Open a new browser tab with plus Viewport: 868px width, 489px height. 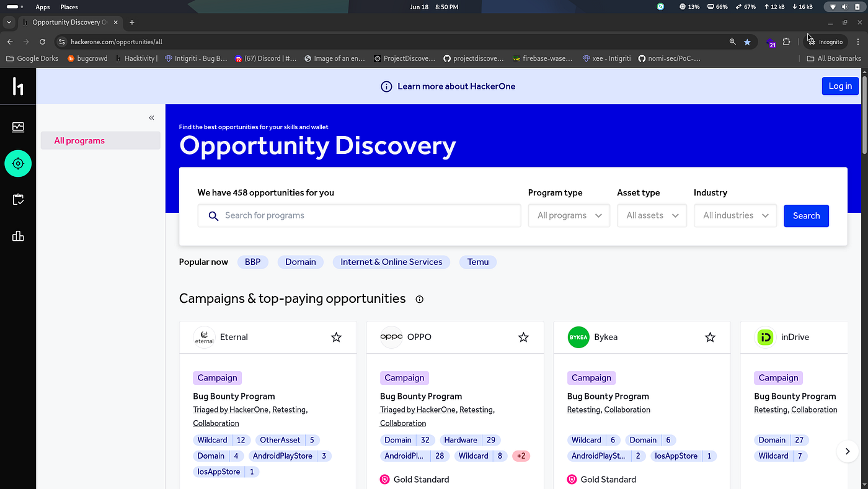click(131, 22)
